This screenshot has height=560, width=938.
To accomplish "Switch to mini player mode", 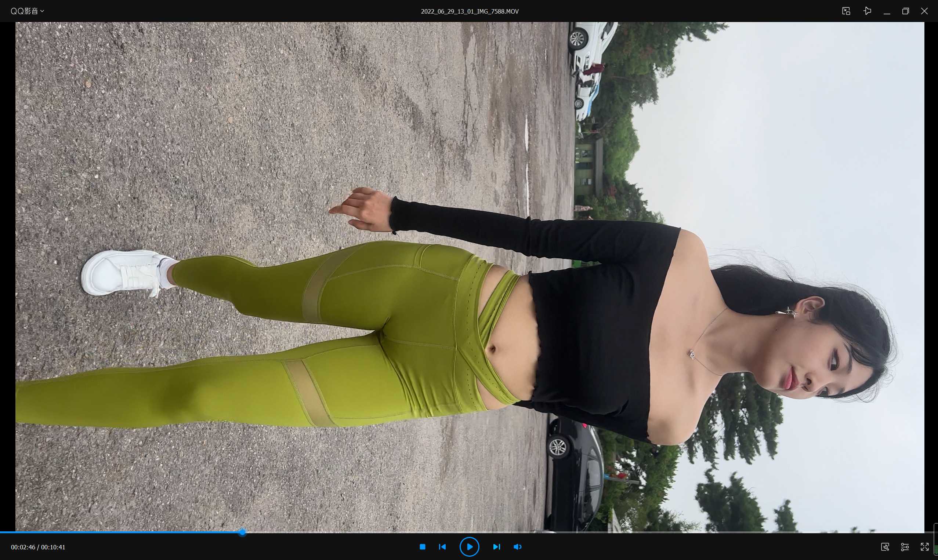I will [846, 11].
